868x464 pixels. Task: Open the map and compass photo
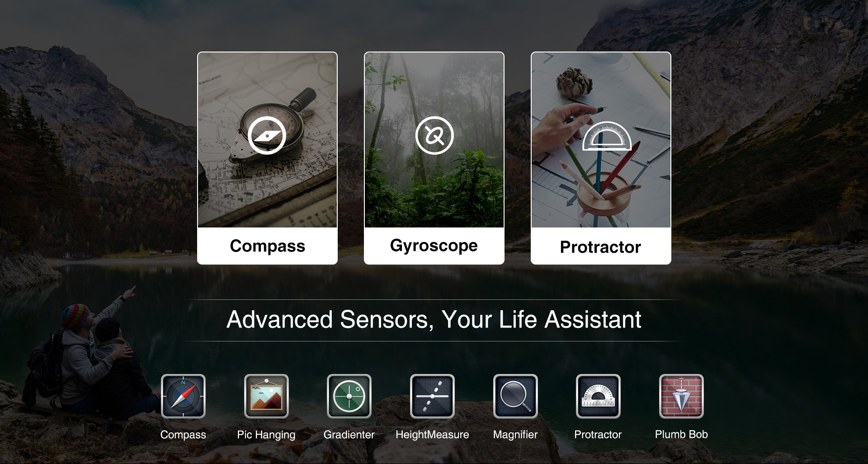[268, 140]
